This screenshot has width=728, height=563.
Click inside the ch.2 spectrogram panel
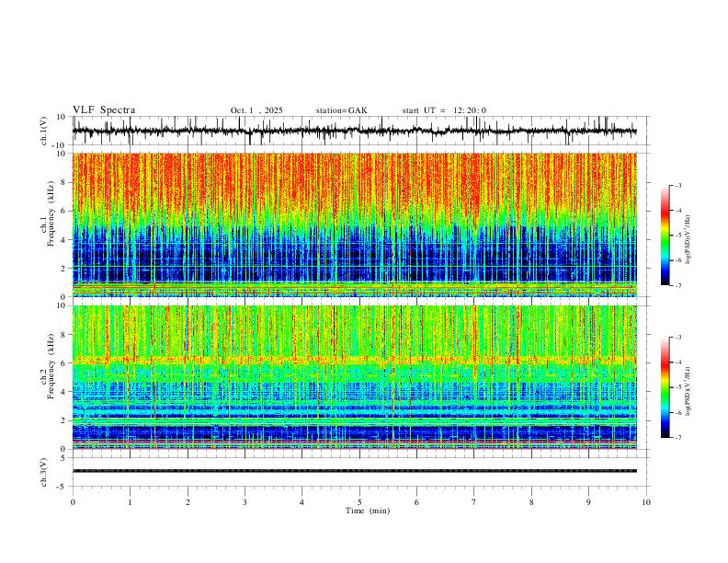[355, 377]
